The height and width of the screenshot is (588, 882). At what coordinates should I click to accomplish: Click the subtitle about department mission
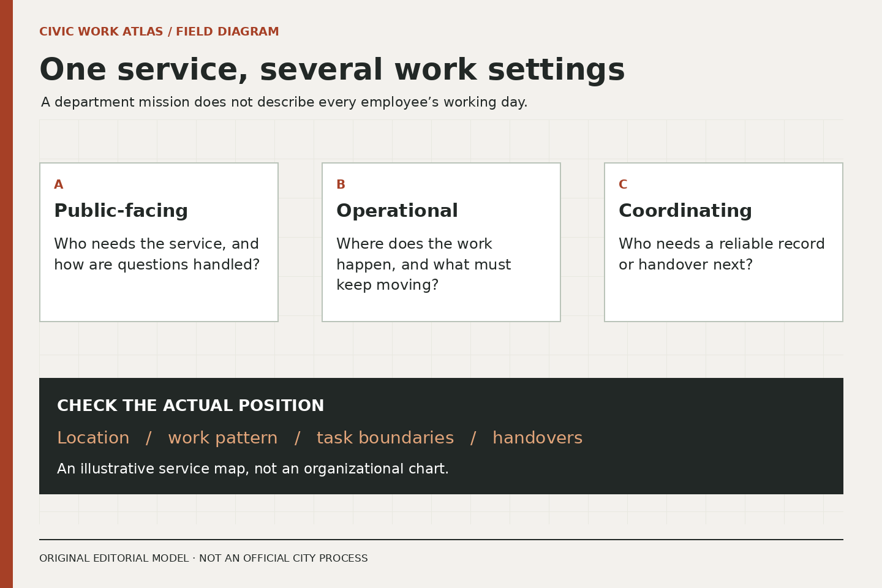(284, 102)
